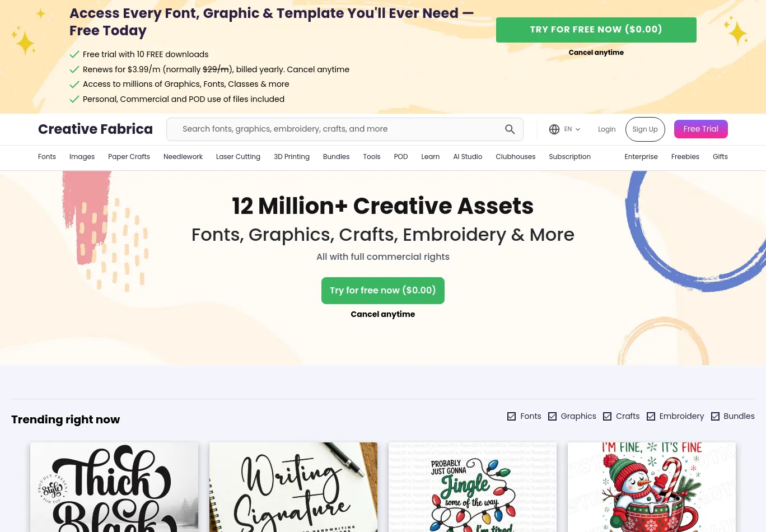Click the Login link

606,129
